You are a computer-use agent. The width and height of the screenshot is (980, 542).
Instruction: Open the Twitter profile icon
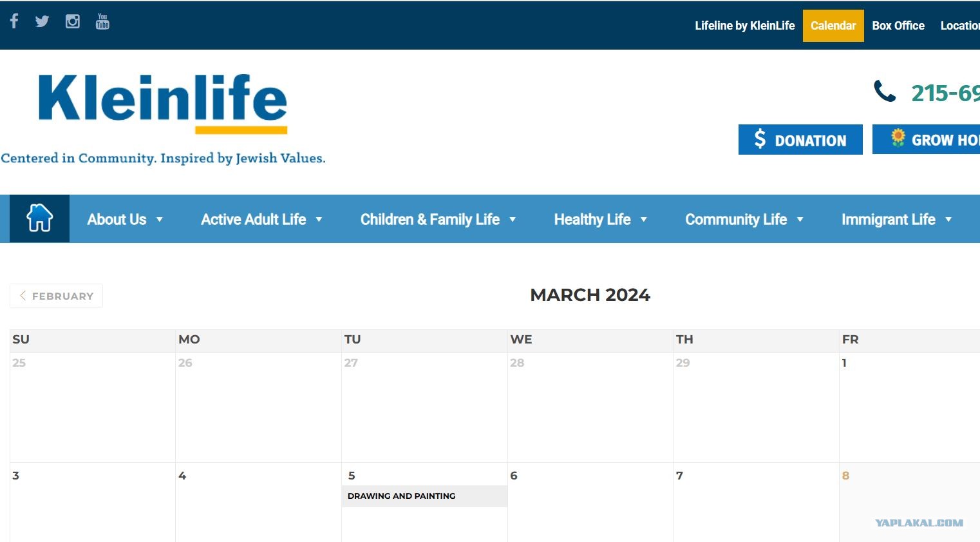[42, 21]
